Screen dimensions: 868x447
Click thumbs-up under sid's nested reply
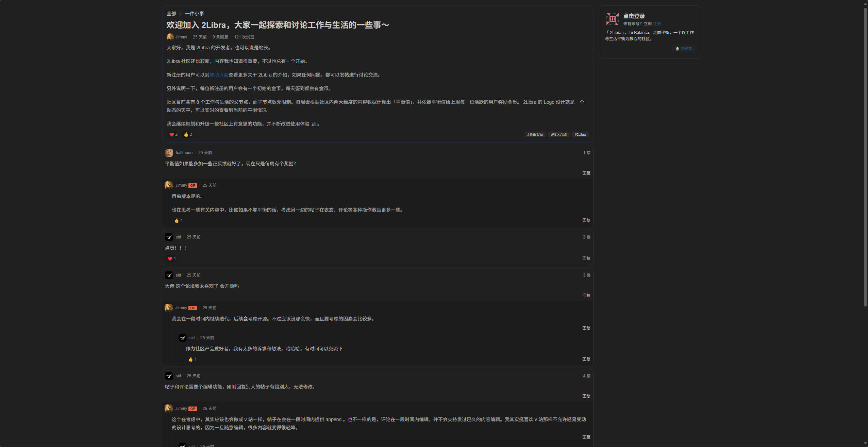(190, 360)
